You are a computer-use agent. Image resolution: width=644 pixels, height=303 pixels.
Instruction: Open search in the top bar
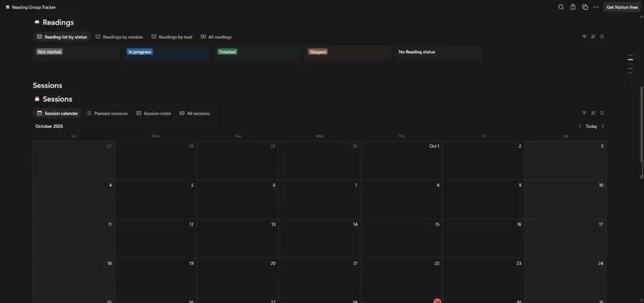pos(560,7)
